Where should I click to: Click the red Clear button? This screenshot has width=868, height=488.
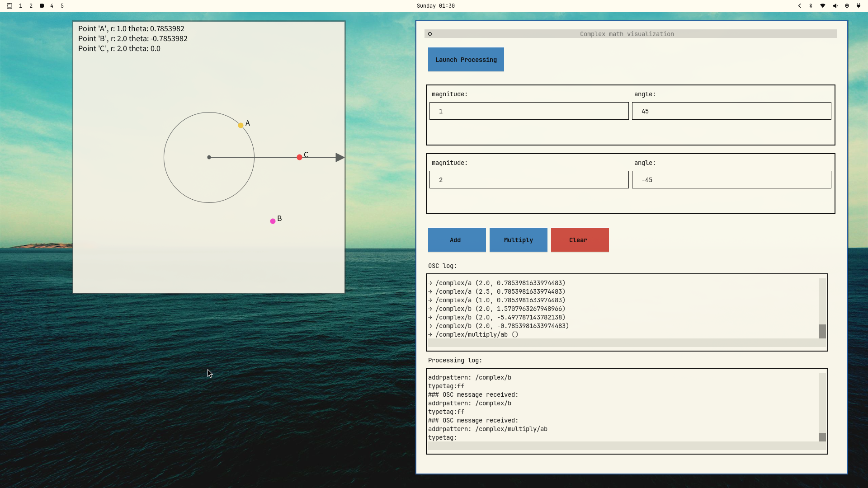click(x=580, y=240)
